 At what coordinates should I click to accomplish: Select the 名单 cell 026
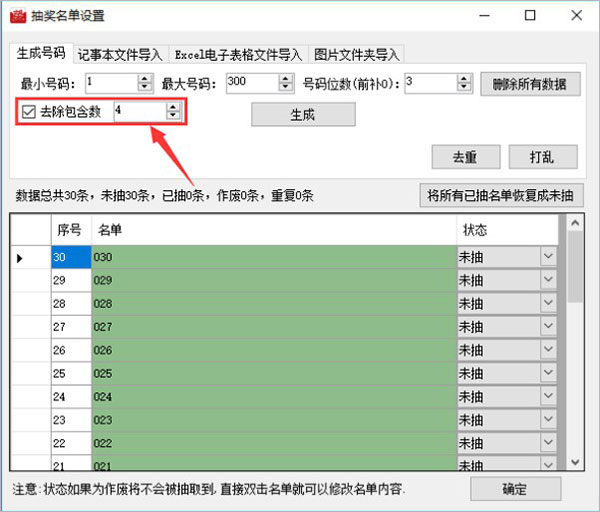274,350
